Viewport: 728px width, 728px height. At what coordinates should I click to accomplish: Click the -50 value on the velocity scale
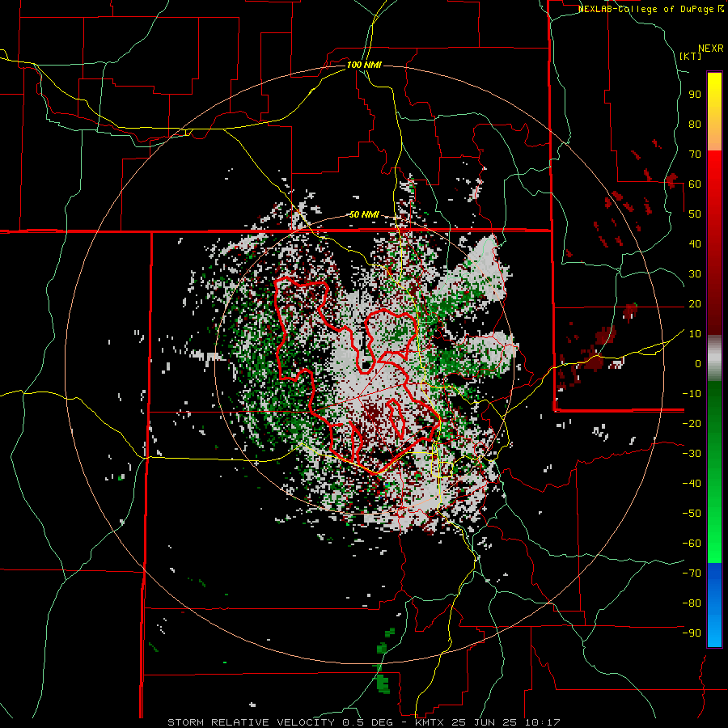[692, 514]
